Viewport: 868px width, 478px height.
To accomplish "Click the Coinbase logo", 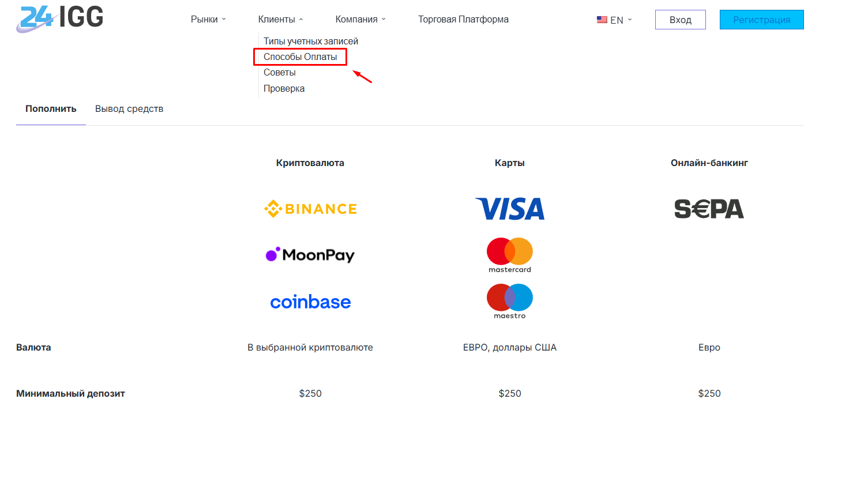I will coord(310,302).
